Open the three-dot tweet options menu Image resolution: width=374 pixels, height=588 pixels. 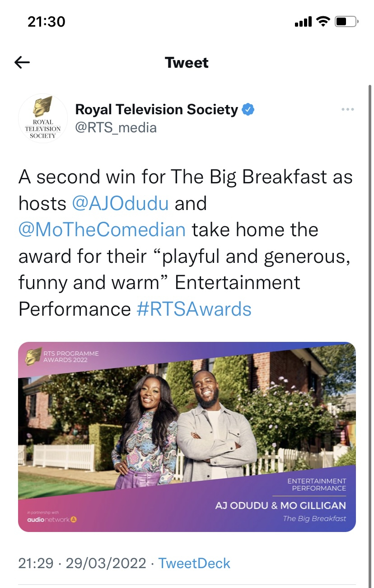pyautogui.click(x=347, y=109)
